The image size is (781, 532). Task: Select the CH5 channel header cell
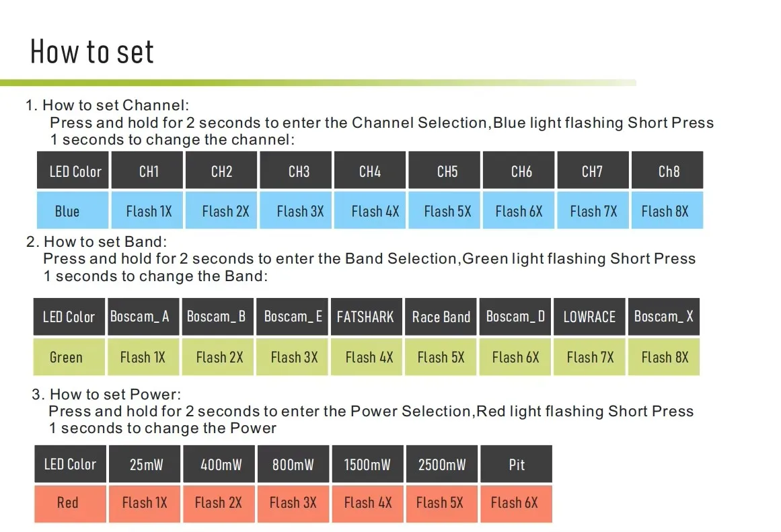point(444,170)
